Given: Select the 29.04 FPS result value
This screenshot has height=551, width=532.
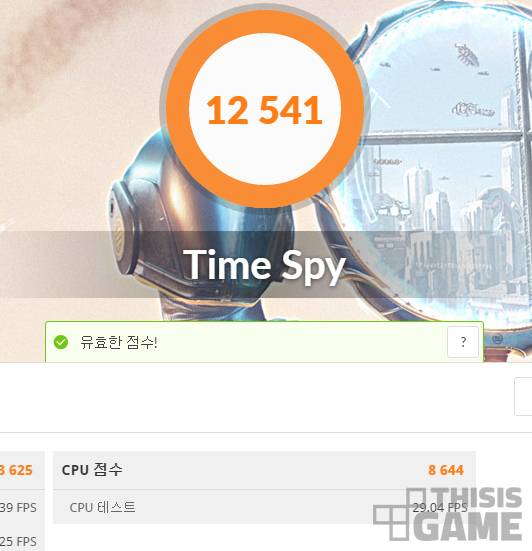Looking at the screenshot, I should tap(440, 507).
